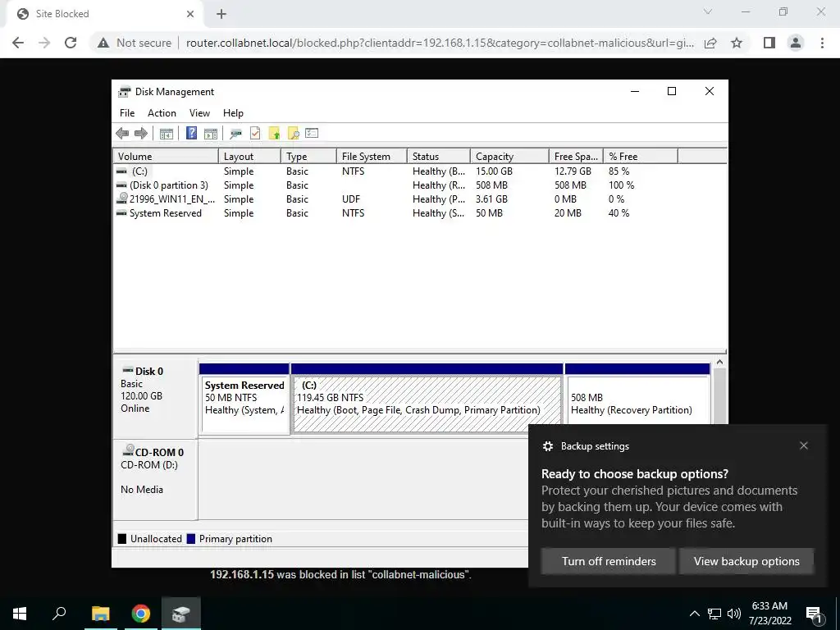Click the blue Primary partition legend swatch
Viewport: 840px width, 630px height.
(190, 538)
